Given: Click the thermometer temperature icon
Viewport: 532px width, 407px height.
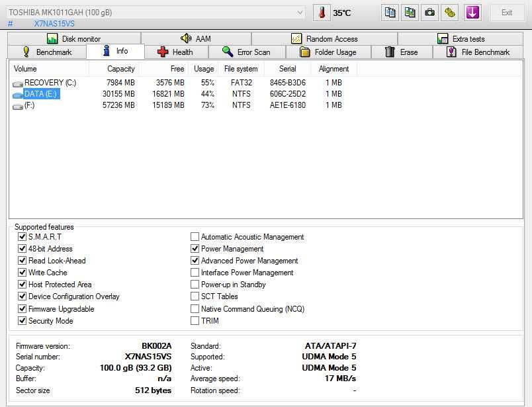Looking at the screenshot, I should tap(322, 13).
